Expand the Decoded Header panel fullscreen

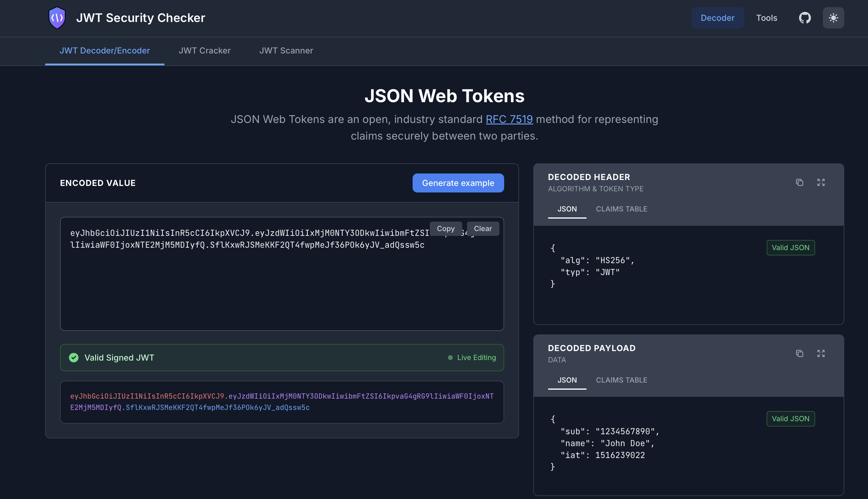pyautogui.click(x=821, y=182)
